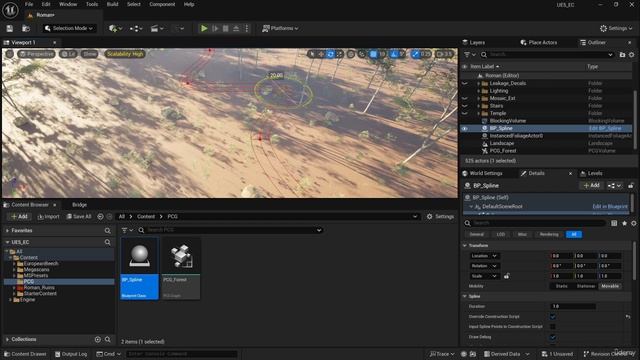Click the surface snapping icon
640x360 pixels.
click(x=362, y=54)
